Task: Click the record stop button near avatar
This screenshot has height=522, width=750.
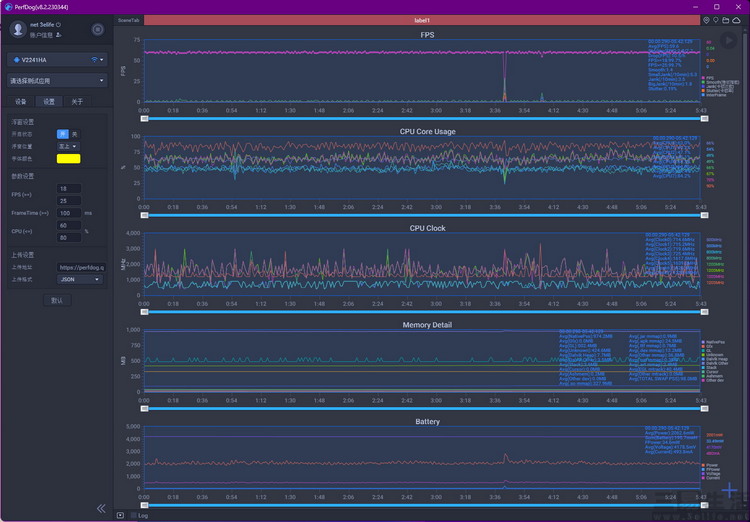Action: (98, 30)
